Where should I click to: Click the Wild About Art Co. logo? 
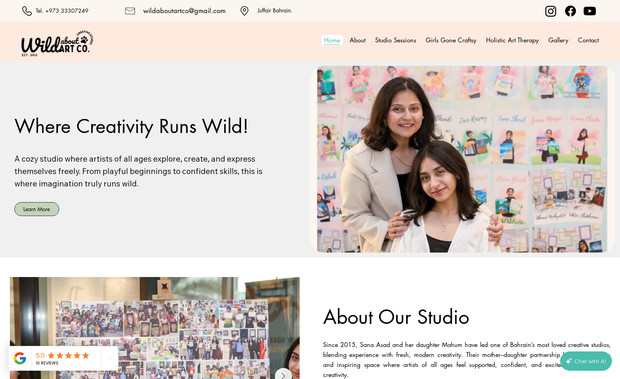(57, 43)
